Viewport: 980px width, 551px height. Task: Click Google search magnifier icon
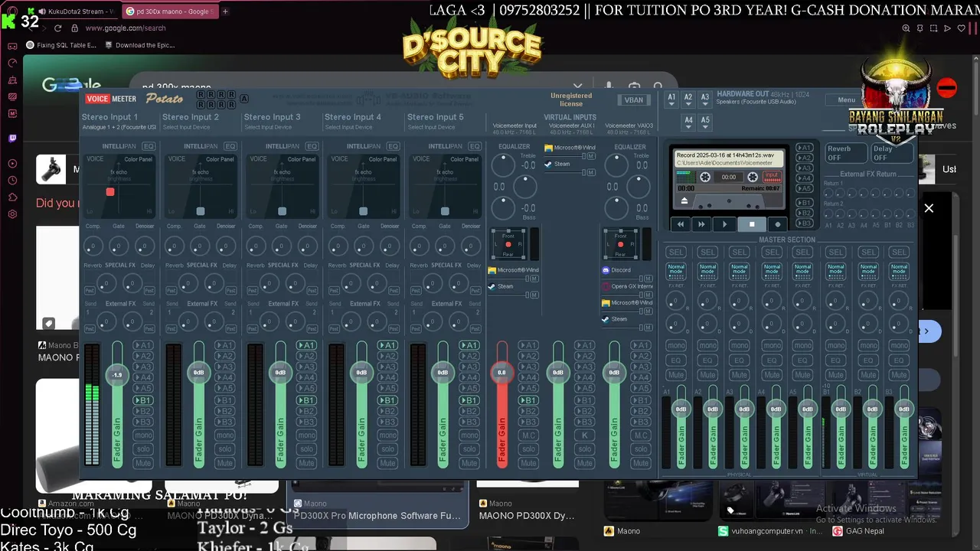tap(658, 86)
